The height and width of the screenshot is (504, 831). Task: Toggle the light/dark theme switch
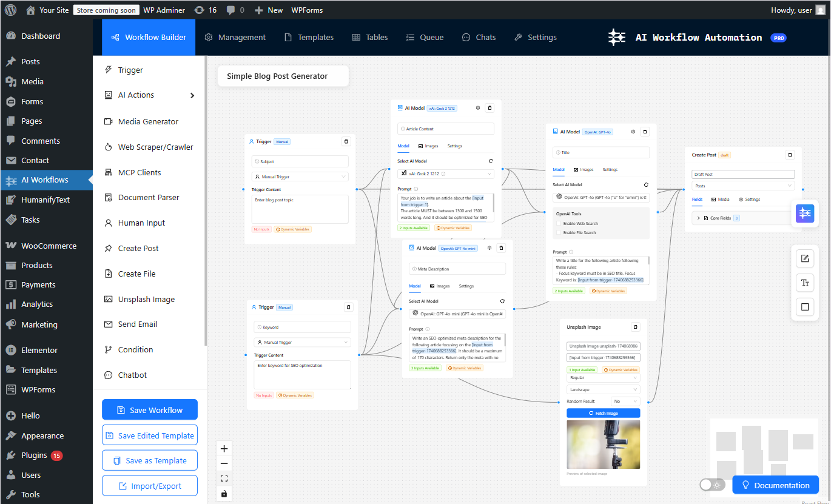[x=712, y=485]
